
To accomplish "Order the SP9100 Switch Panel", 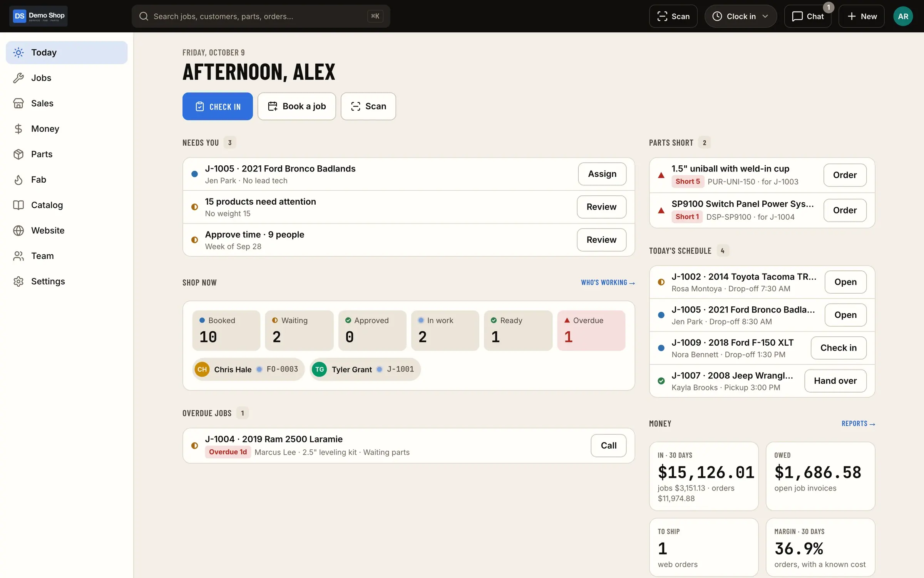I will coord(845,210).
